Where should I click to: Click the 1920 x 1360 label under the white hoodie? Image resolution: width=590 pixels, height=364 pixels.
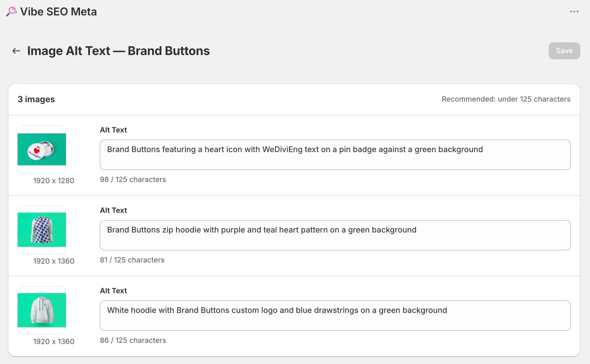(54, 341)
